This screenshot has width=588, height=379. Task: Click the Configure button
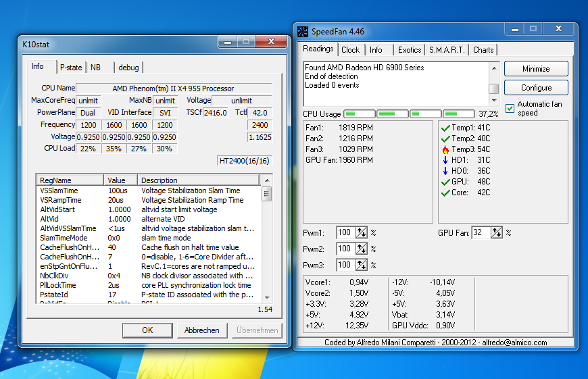coord(536,88)
